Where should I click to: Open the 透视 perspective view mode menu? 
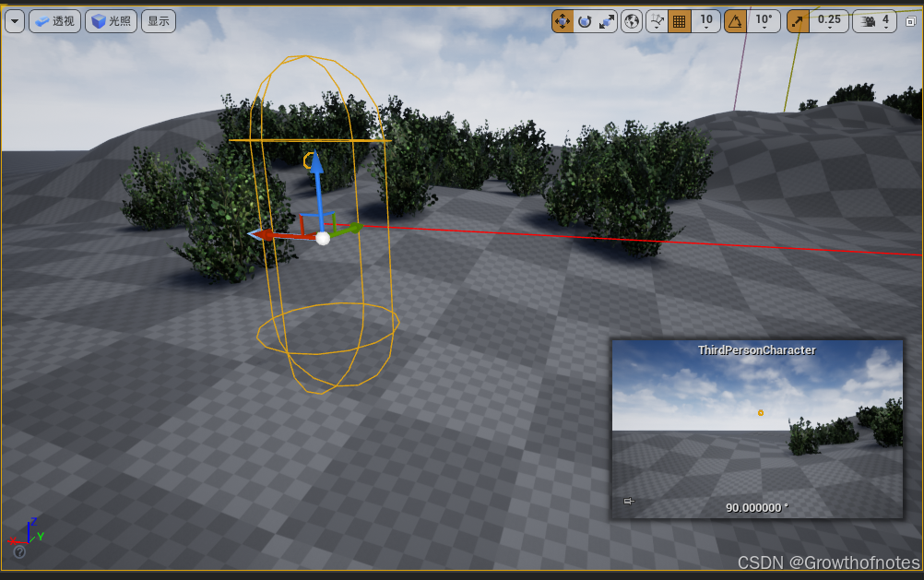[x=54, y=21]
